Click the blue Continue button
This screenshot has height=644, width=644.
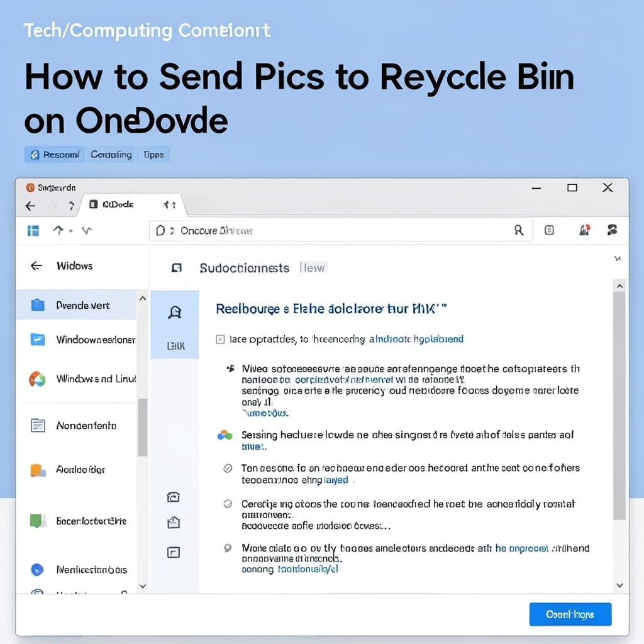click(570, 614)
